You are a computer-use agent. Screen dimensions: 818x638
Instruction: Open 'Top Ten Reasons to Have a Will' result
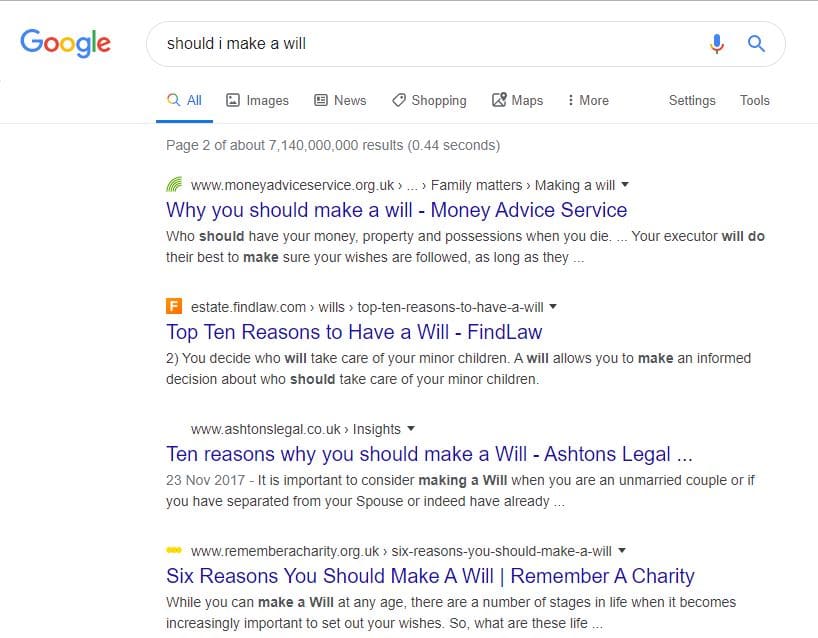click(354, 332)
